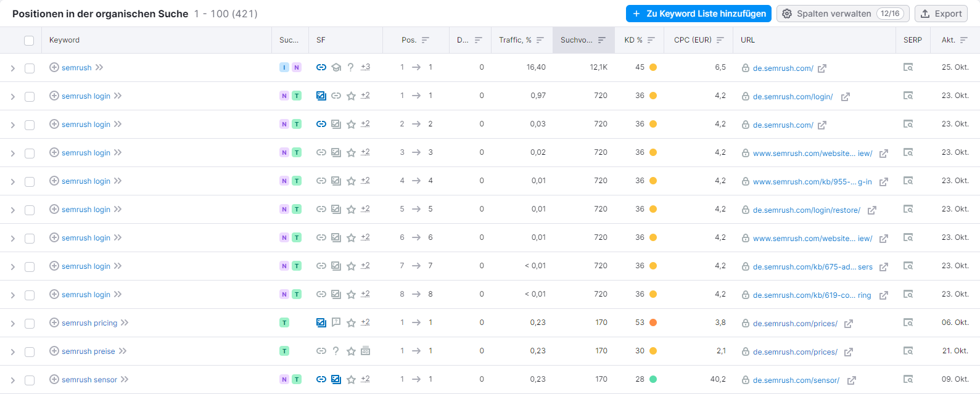Open de.semrush.com/sensor/ in new tab icon

pyautogui.click(x=851, y=380)
